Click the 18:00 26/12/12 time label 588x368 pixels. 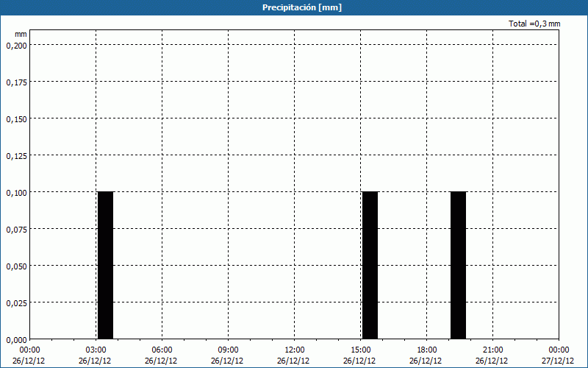point(426,355)
